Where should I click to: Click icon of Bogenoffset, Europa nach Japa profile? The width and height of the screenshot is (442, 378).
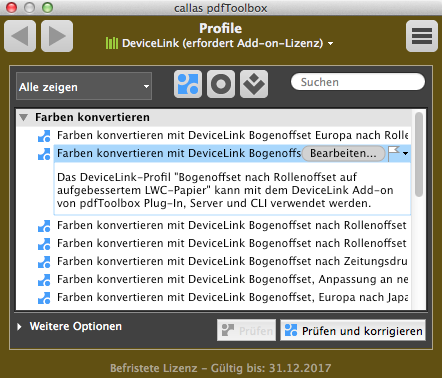coord(44,298)
